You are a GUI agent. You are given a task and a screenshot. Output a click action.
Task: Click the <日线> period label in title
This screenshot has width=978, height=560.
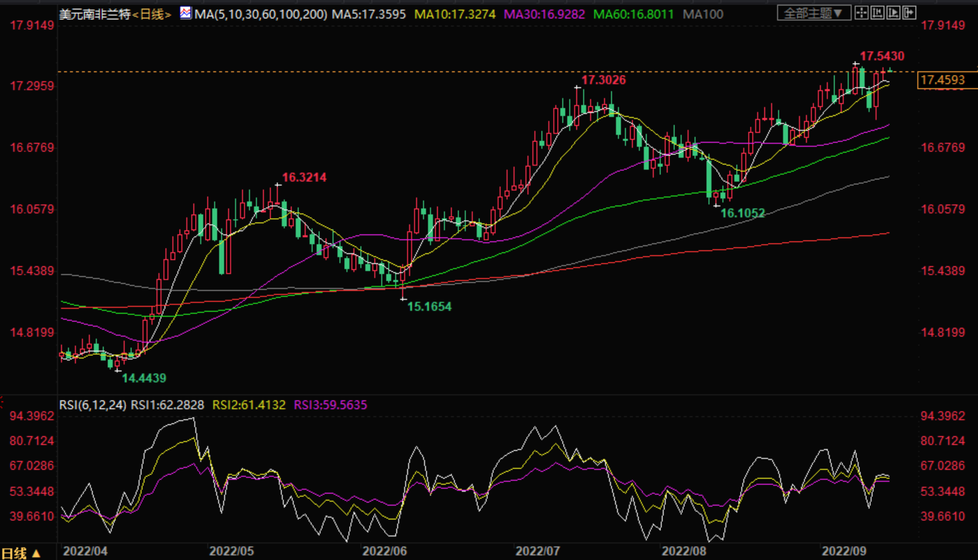click(x=152, y=14)
